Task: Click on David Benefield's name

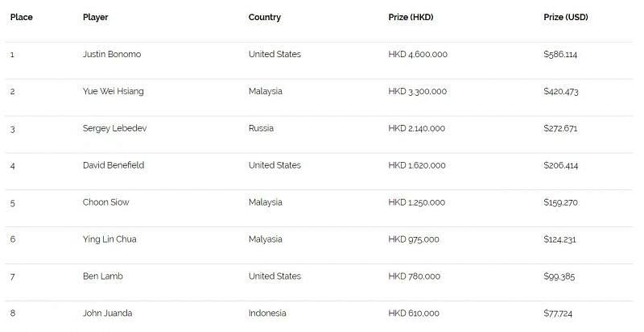Action: click(115, 165)
